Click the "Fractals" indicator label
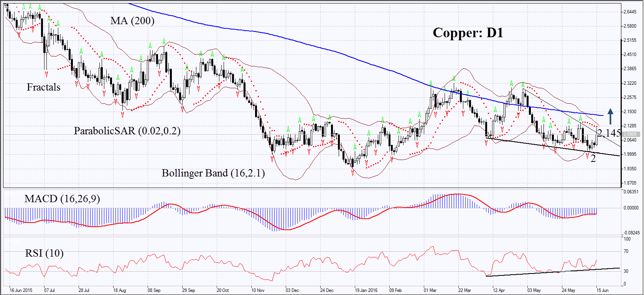Viewport: 644px width, 295px height. point(43,87)
